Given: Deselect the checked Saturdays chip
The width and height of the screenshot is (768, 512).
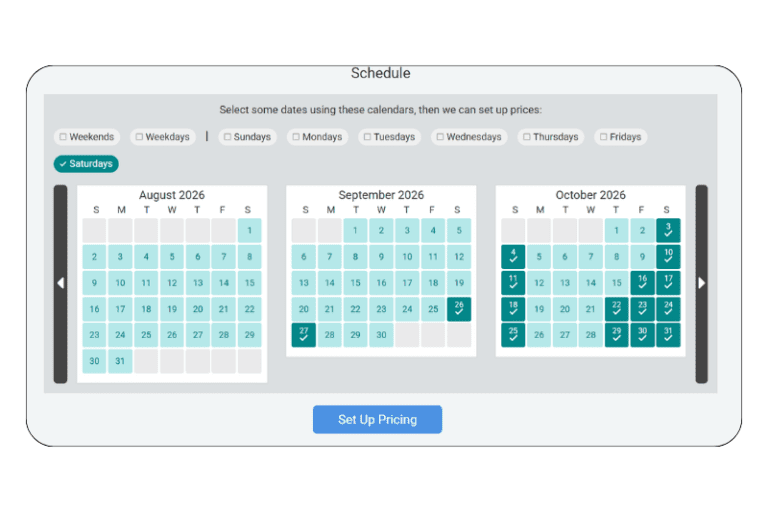Looking at the screenshot, I should click(86, 164).
